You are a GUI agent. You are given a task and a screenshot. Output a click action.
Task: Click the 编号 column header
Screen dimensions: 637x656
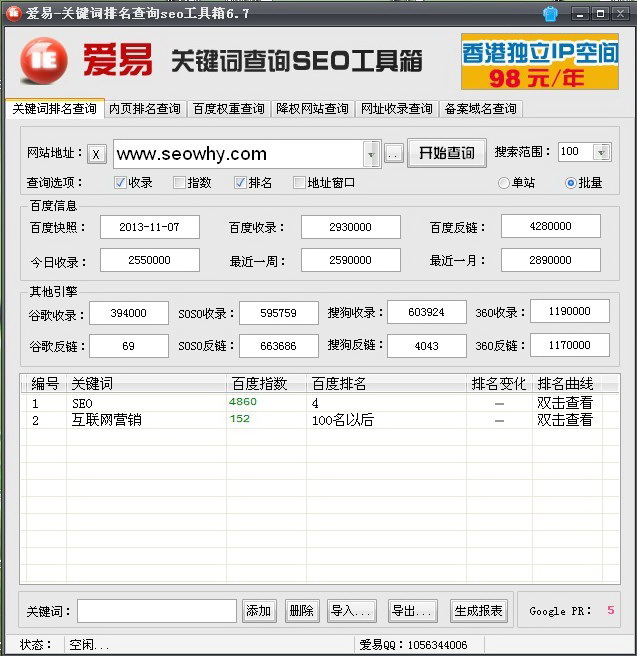45,384
